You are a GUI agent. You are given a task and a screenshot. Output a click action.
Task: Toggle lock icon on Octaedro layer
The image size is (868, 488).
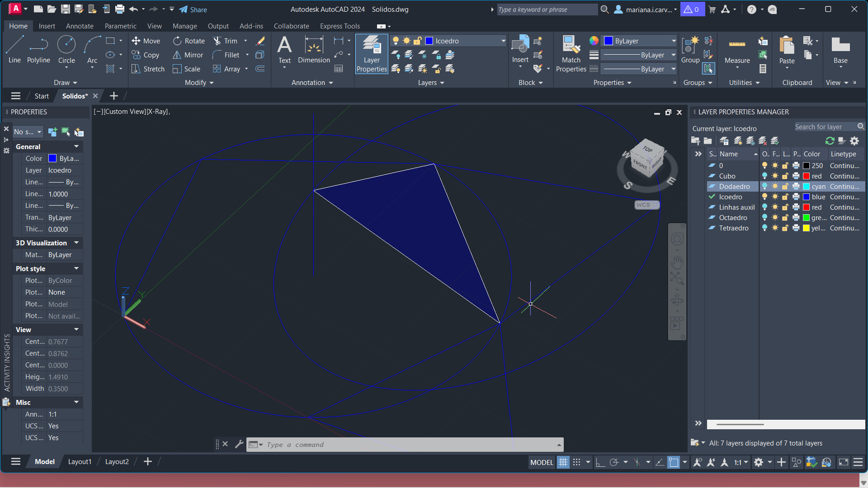pos(785,218)
